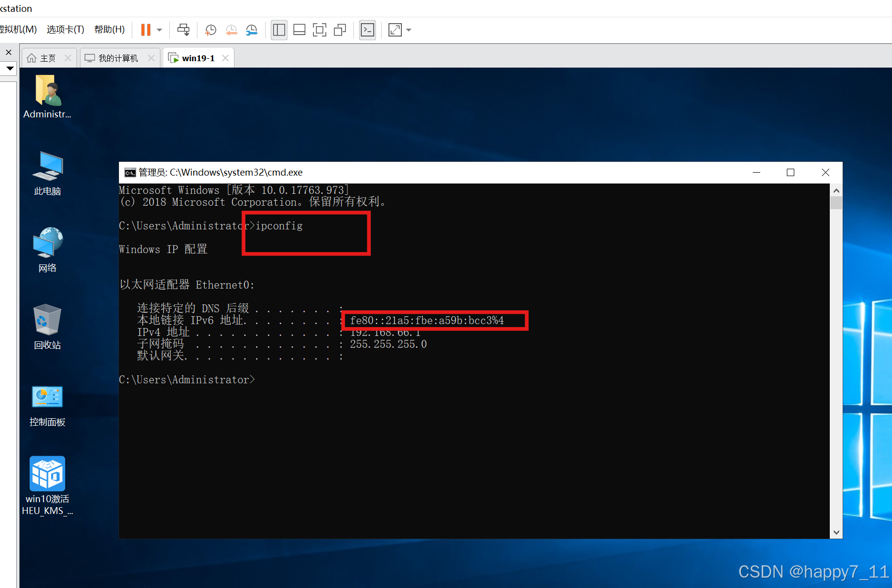
Task: Open the power options dropdown arrow
Action: (x=159, y=30)
